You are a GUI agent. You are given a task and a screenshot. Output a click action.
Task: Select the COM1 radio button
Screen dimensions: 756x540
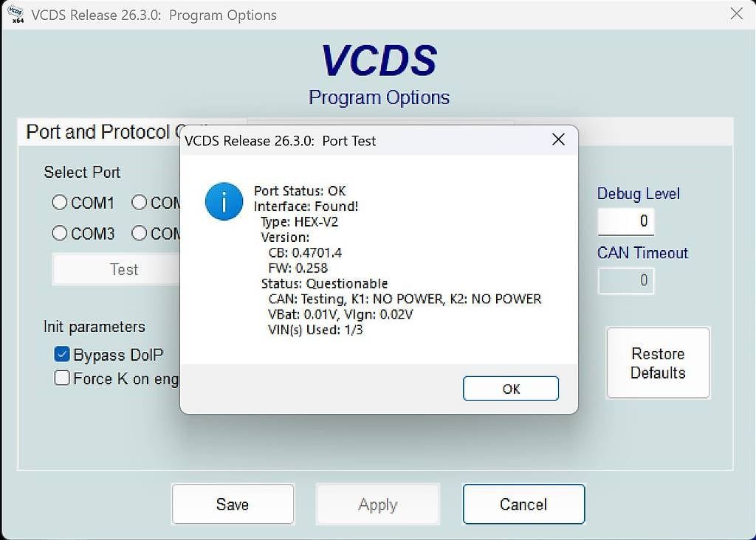tap(59, 202)
